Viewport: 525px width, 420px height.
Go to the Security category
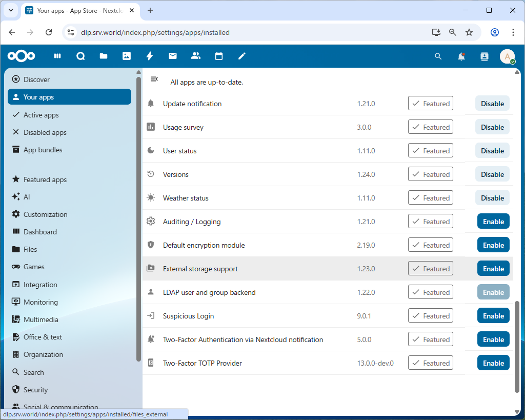35,390
